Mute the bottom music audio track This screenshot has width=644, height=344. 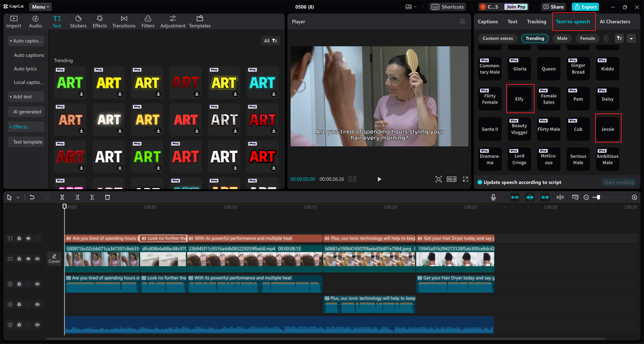coord(37,325)
